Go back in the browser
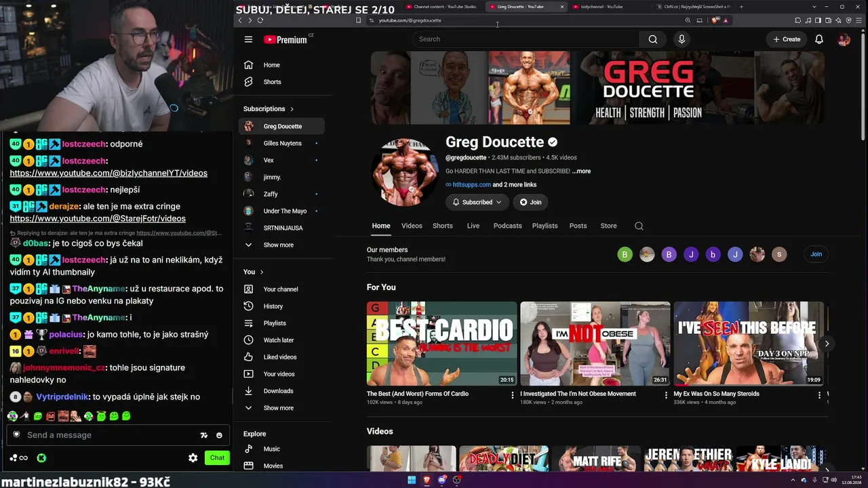This screenshot has width=868, height=488. coord(239,20)
